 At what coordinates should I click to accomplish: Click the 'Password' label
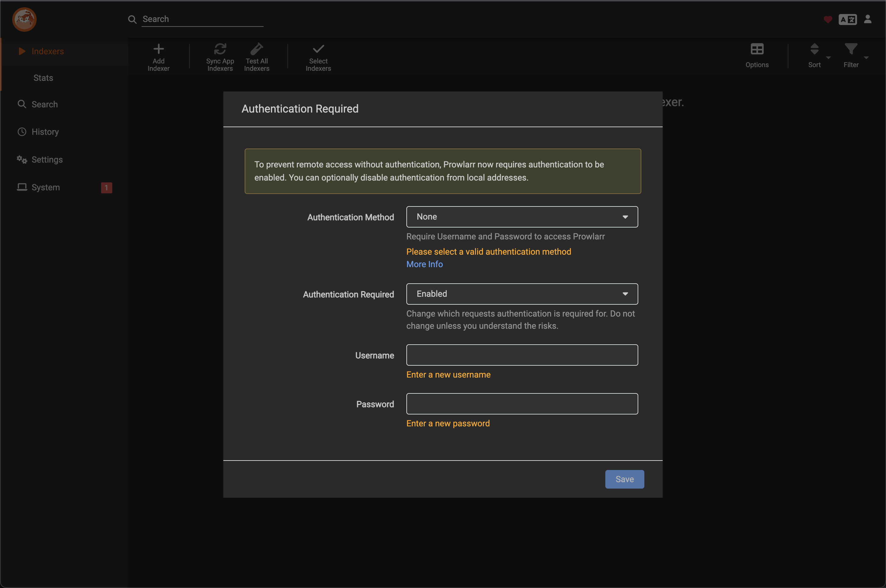[375, 404]
